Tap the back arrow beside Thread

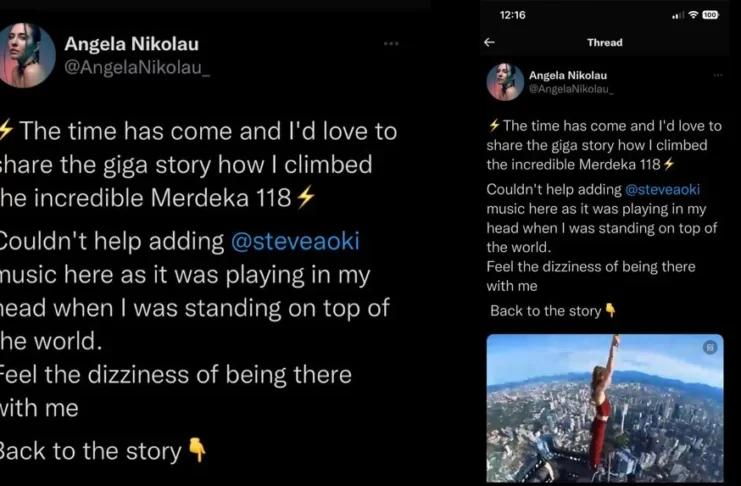point(489,42)
